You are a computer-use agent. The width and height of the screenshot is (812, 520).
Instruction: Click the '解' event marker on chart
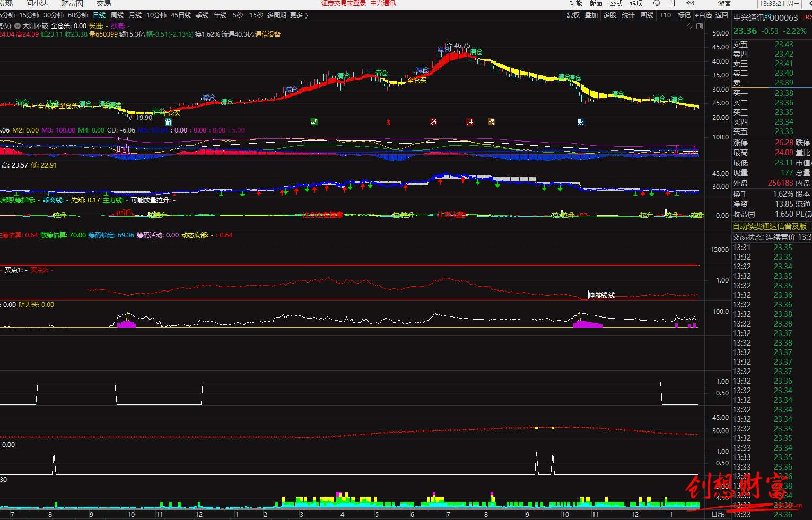click(169, 122)
